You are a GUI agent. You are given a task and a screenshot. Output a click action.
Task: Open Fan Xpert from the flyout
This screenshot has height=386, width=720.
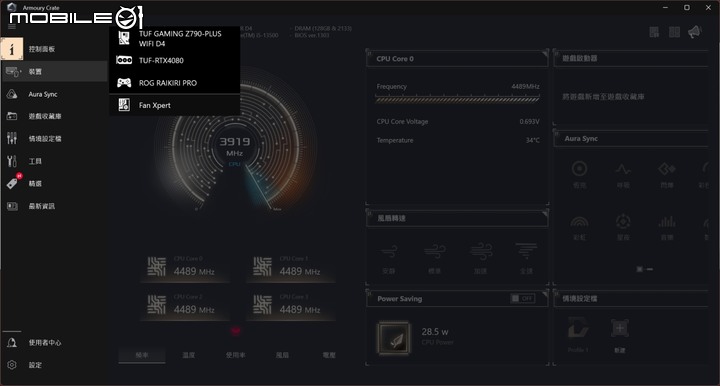point(174,105)
